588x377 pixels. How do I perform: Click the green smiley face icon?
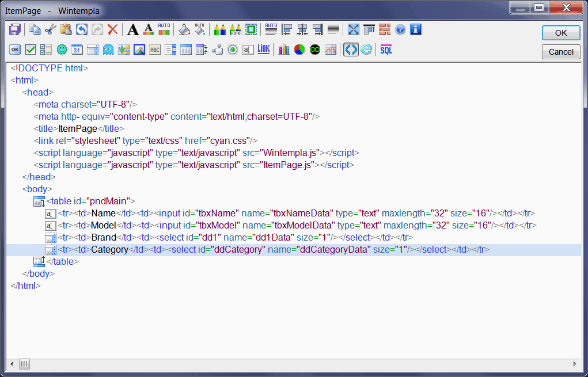click(62, 49)
